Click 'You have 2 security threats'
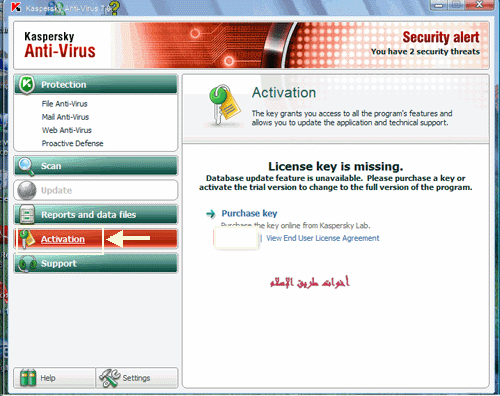The width and height of the screenshot is (500, 396). coord(425,52)
